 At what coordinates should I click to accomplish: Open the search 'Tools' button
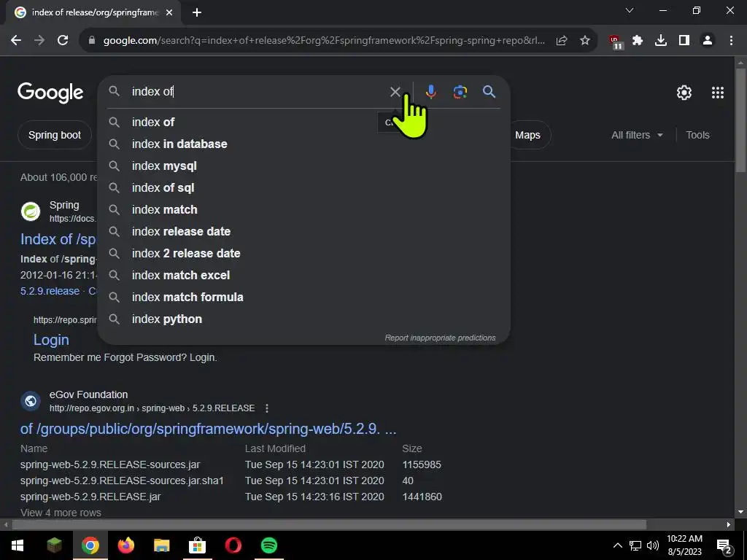coord(697,135)
